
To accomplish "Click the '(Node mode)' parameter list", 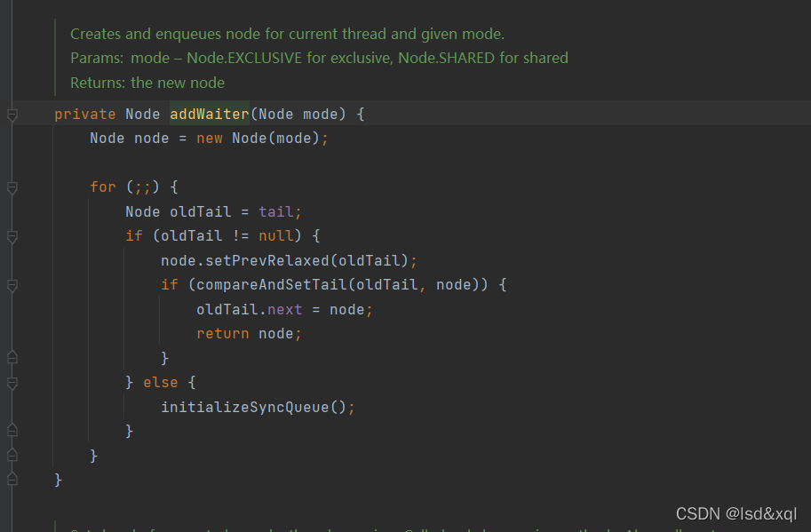I will (x=298, y=114).
